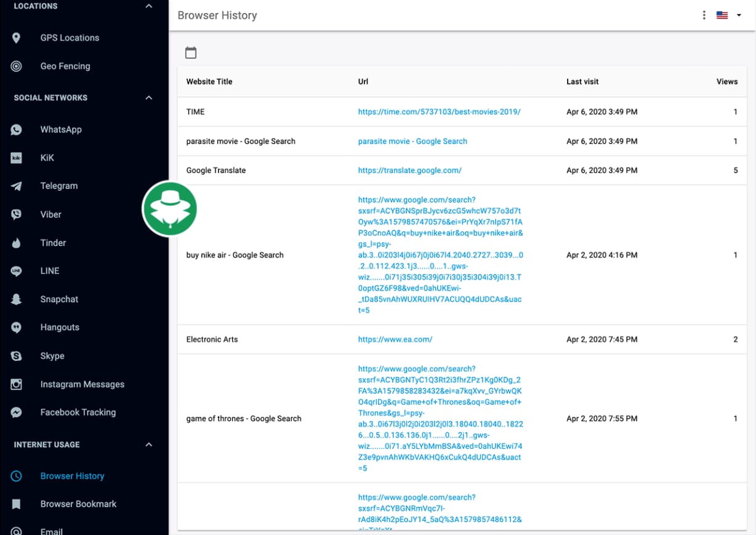This screenshot has width=756, height=535.
Task: Collapse the SOCIAL NETWORKS section
Action: pyautogui.click(x=148, y=97)
